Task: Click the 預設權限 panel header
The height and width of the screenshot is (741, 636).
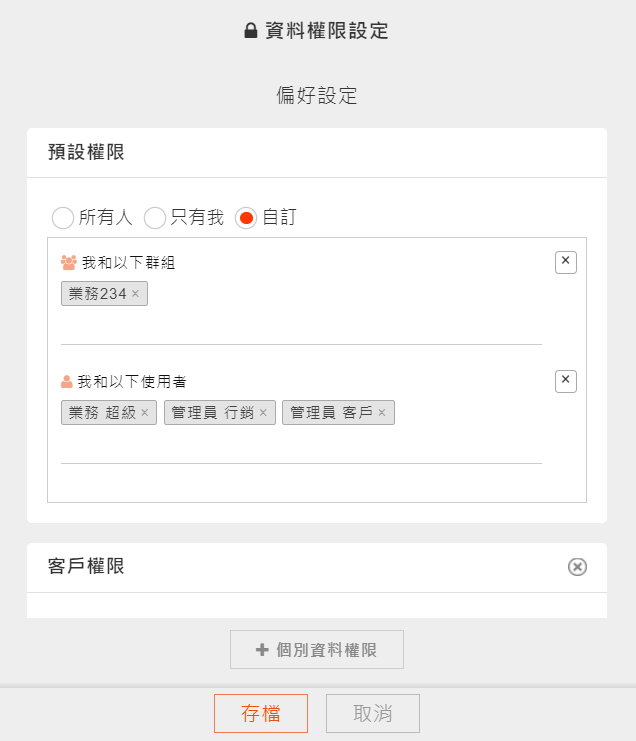Action: (317, 153)
